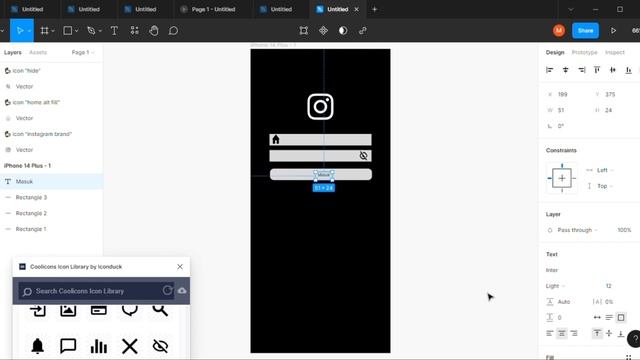
Task: Click the cloud upload icon in plugin
Action: click(x=182, y=291)
